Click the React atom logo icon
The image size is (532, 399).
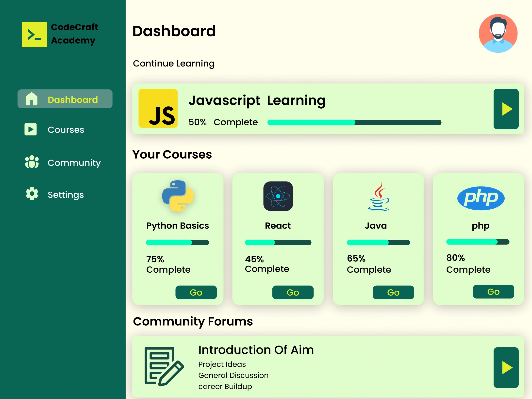pos(278,196)
